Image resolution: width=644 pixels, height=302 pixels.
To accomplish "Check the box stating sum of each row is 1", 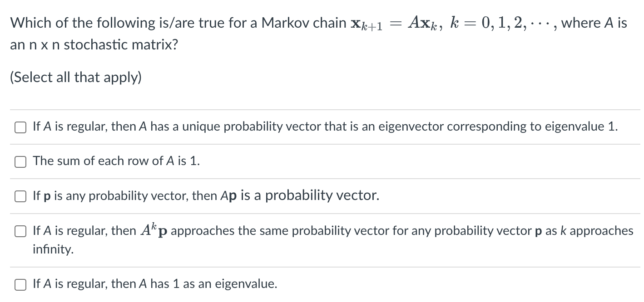I will (20, 161).
